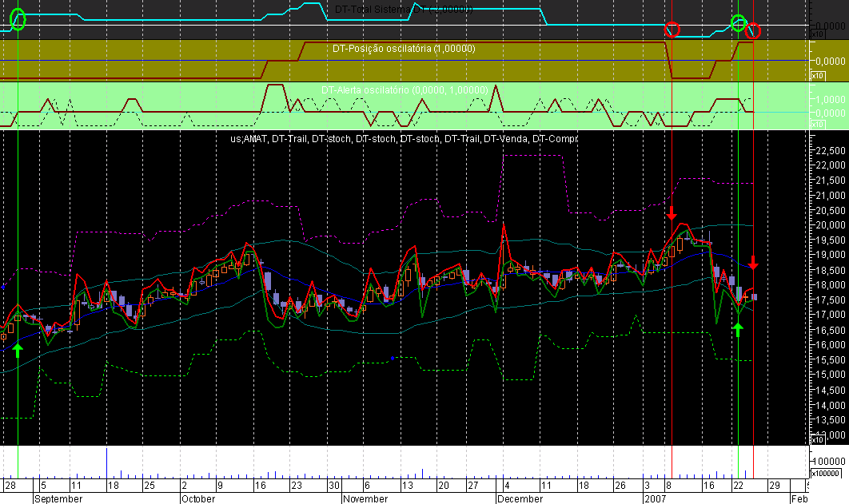Select the September month label
The width and height of the screenshot is (849, 504).
[58, 498]
